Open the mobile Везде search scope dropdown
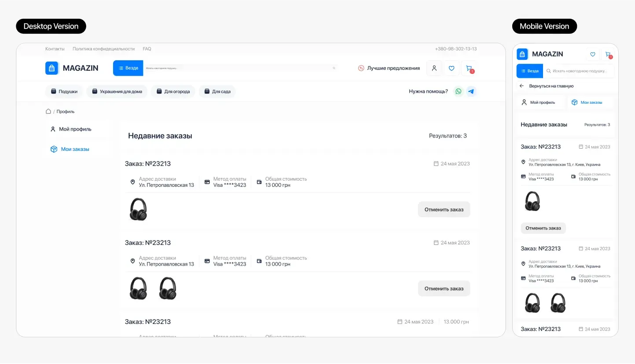Image resolution: width=635 pixels, height=364 pixels. coord(529,71)
